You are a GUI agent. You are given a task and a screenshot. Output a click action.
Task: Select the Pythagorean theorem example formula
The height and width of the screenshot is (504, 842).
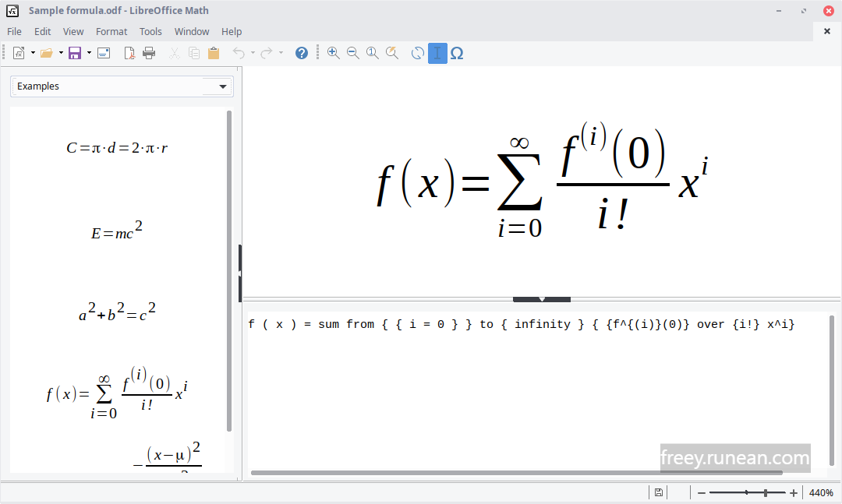pos(115,311)
